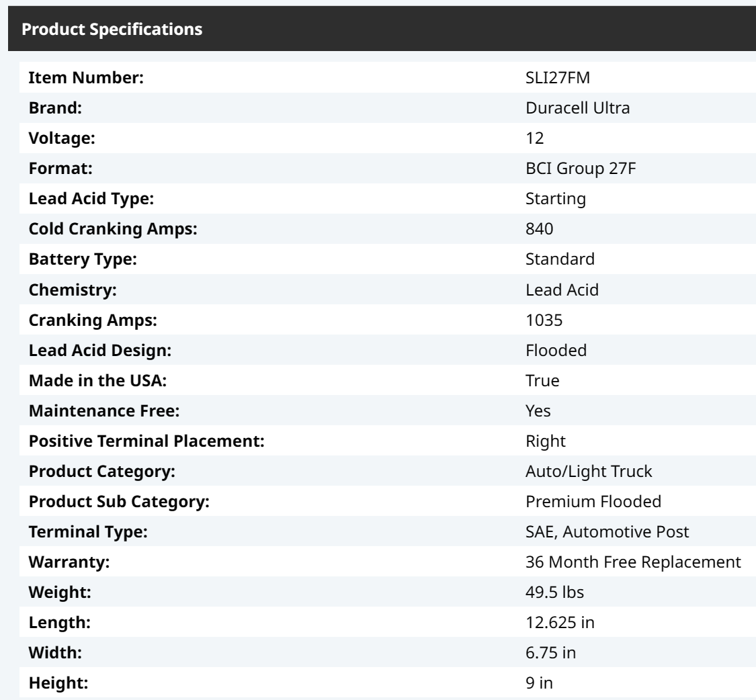Image resolution: width=756 pixels, height=700 pixels.
Task: Select the item number SLI27FM
Action: pyautogui.click(x=557, y=78)
